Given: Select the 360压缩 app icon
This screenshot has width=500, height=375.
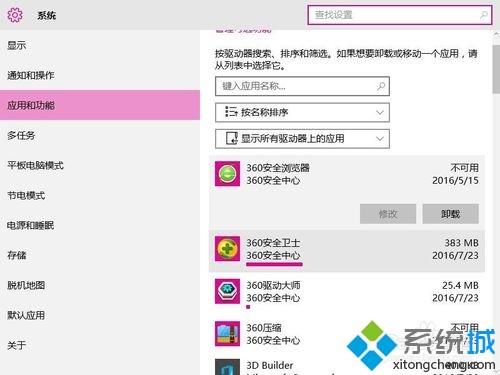Looking at the screenshot, I should [x=227, y=334].
